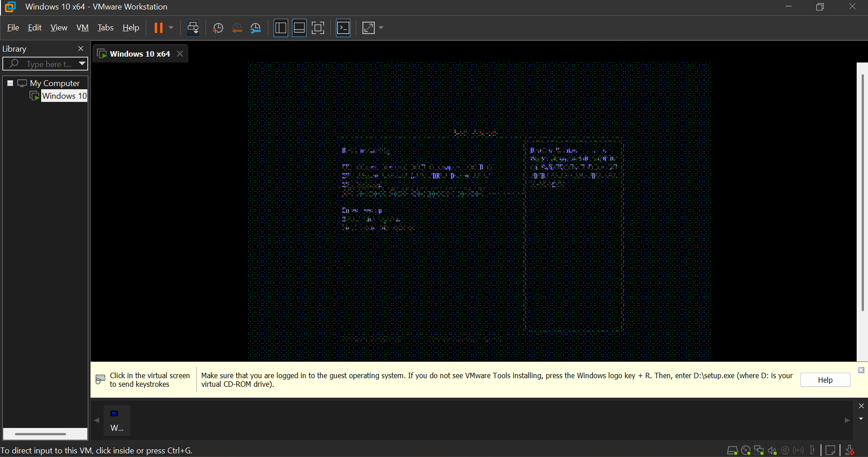
Task: Click the VMware Workstation title bar logo
Action: pos(10,7)
